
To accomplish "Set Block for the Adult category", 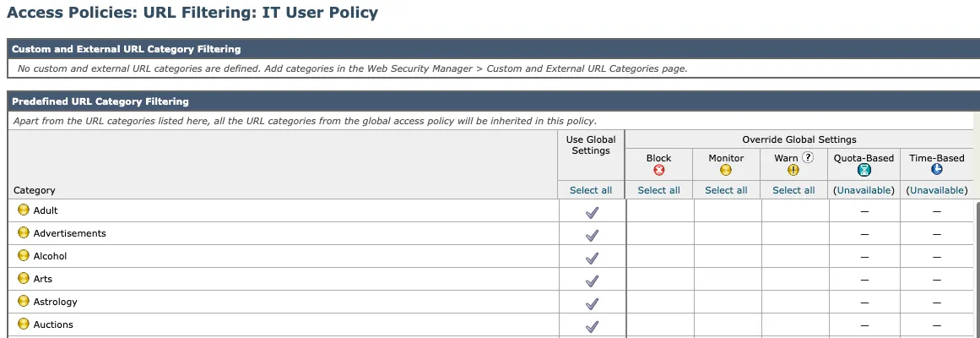I will point(659,211).
